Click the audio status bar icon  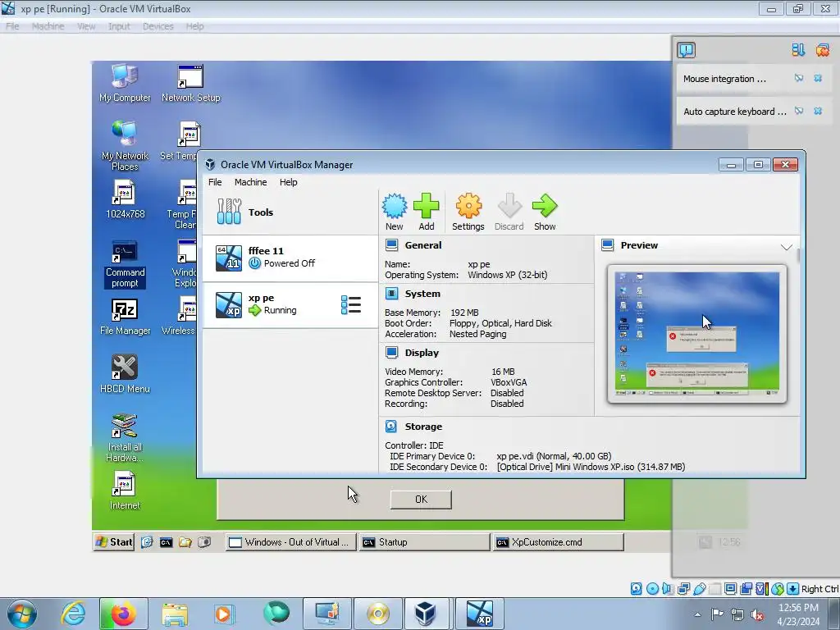point(668,589)
